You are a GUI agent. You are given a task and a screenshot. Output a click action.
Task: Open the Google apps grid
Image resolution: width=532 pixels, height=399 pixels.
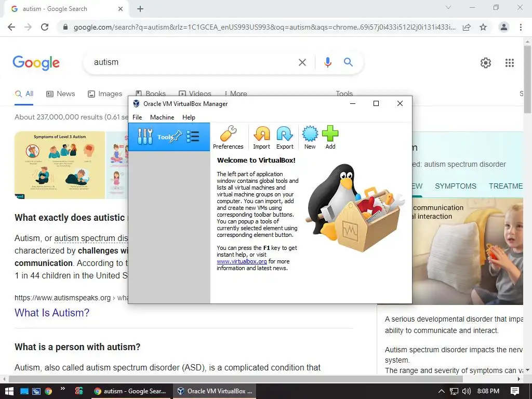click(509, 63)
